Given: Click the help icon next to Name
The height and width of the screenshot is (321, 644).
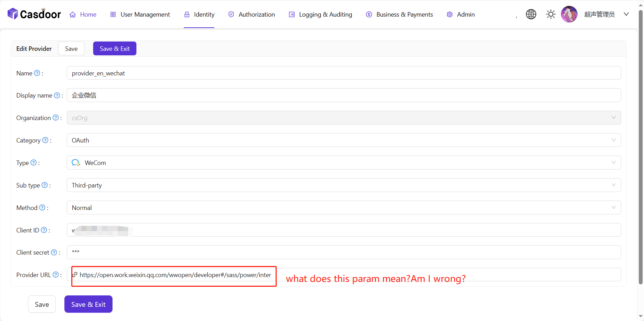Looking at the screenshot, I should [37, 73].
